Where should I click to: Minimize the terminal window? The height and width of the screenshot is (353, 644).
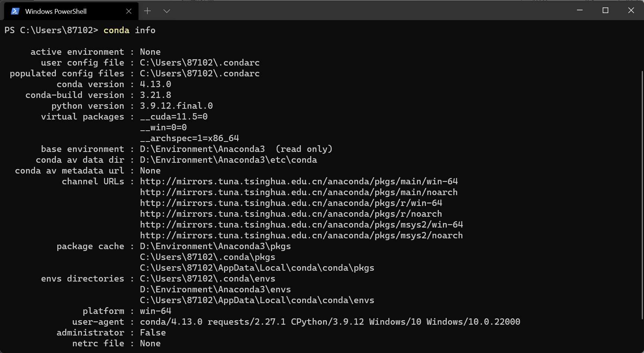(x=580, y=10)
